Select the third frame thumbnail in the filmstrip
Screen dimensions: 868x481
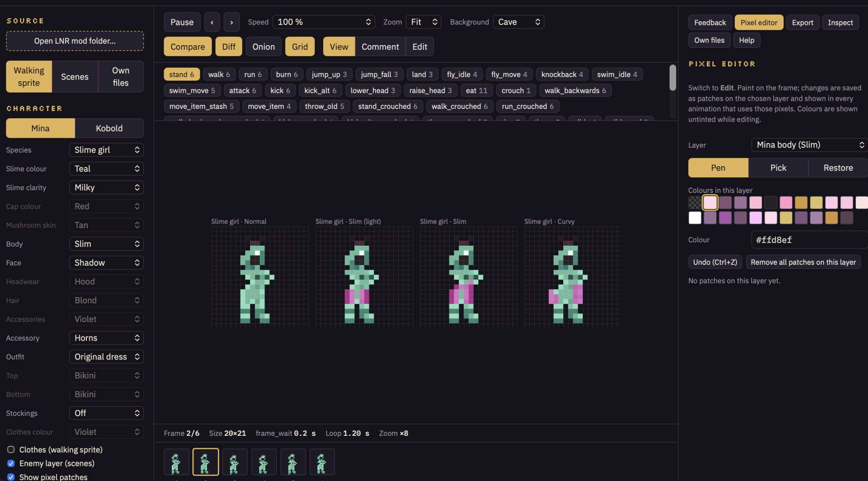(235, 462)
